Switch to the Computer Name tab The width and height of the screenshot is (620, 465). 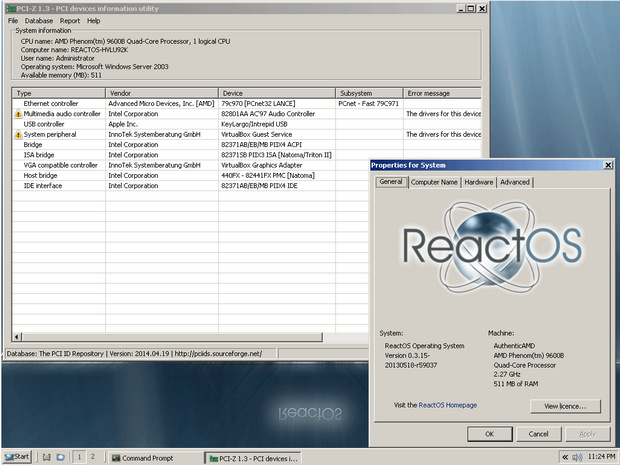[434, 182]
